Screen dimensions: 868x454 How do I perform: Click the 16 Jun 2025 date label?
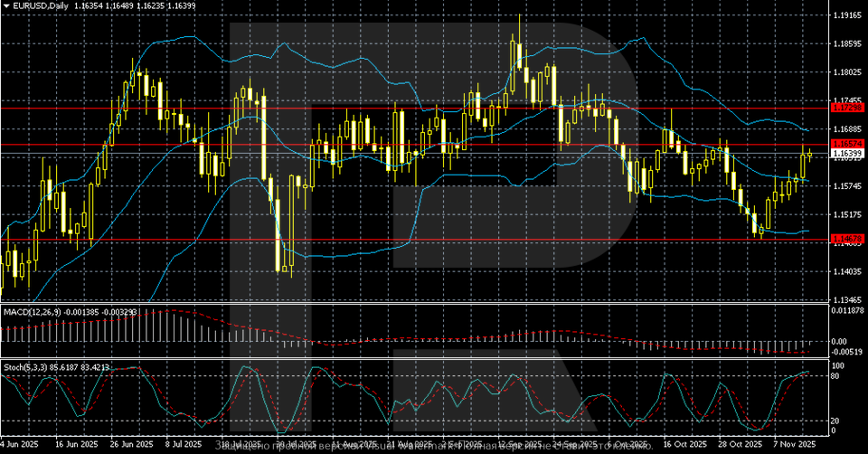(76, 445)
